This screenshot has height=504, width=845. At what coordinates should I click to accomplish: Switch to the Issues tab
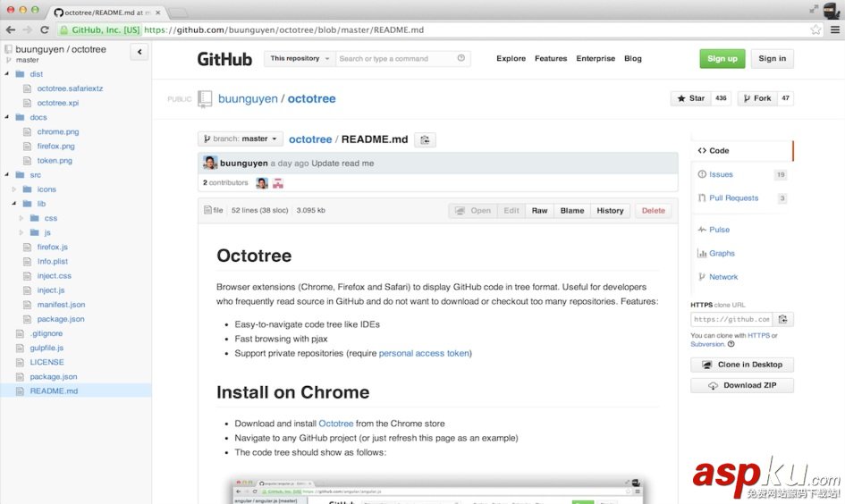[721, 174]
